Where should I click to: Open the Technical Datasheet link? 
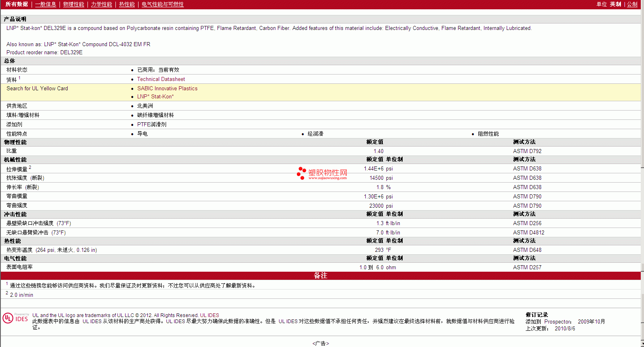(161, 79)
